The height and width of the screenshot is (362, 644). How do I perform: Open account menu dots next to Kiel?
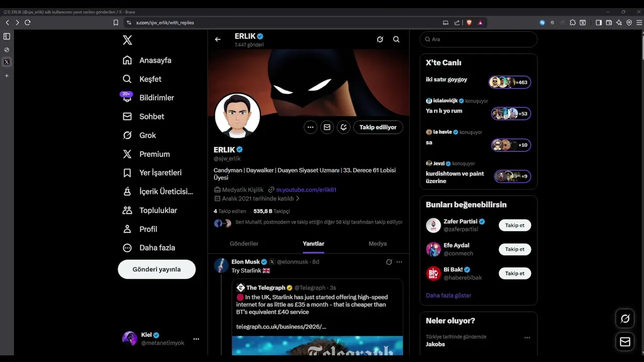tap(196, 339)
